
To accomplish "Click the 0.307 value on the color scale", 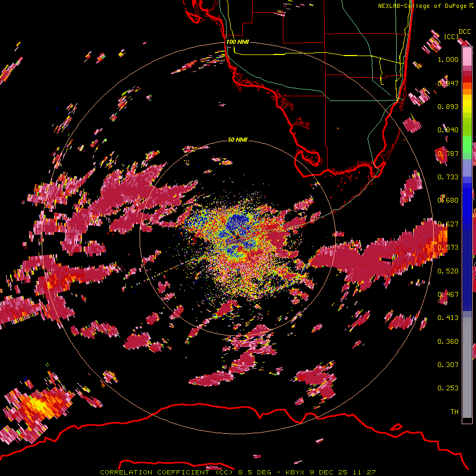I will point(448,365).
